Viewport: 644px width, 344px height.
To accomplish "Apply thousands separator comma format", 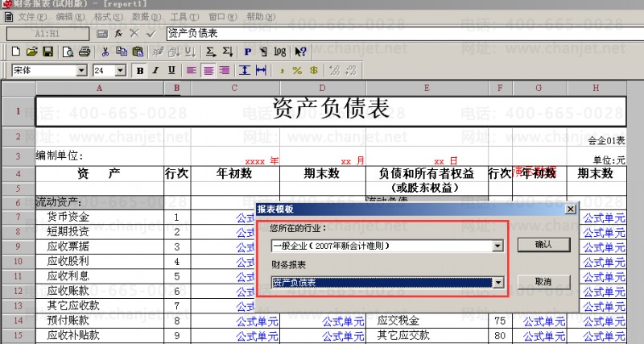I will (x=282, y=71).
